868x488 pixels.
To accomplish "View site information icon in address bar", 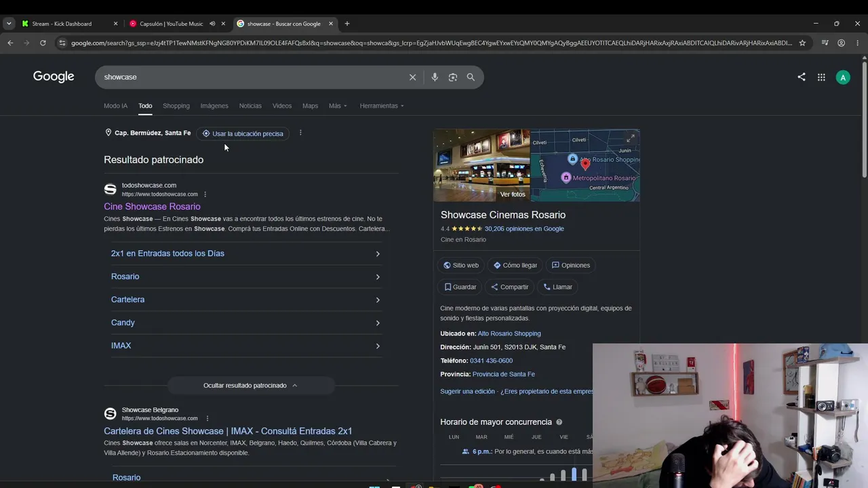I will click(x=62, y=43).
